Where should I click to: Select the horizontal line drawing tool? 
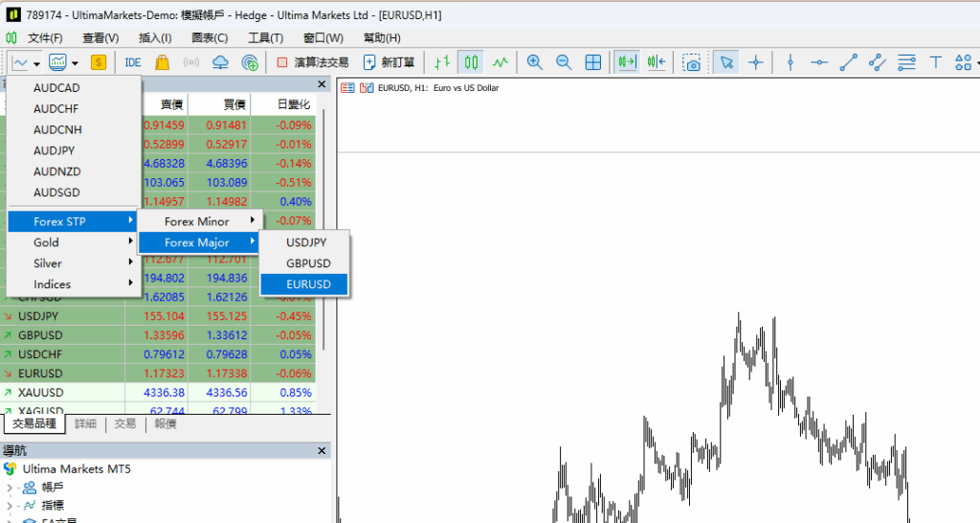(819, 62)
